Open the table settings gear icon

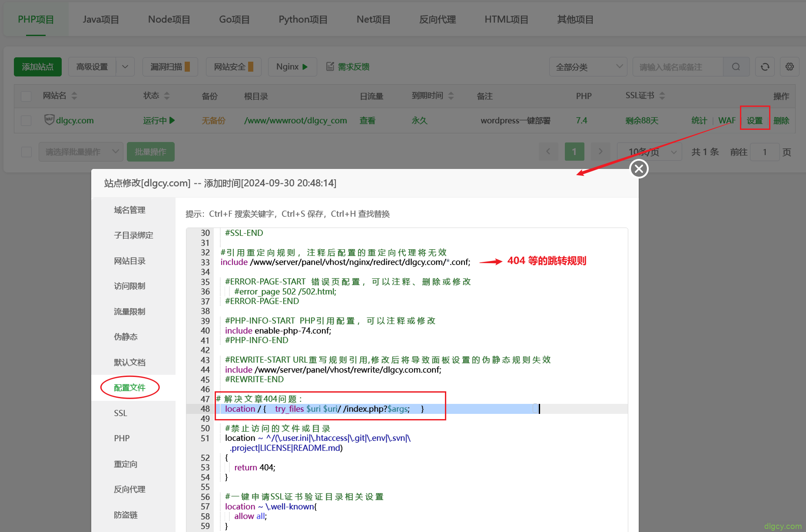[789, 67]
